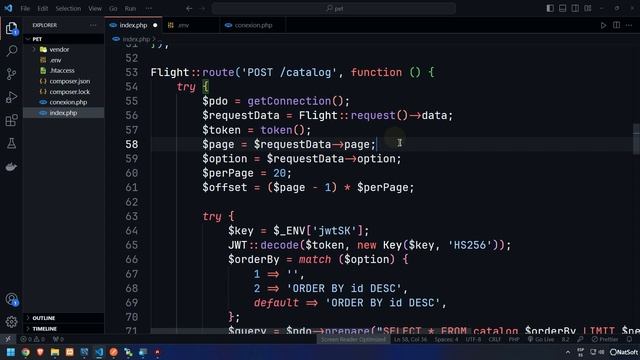This screenshot has width=640, height=360.
Task: Open the Docker view in activity bar
Action: (11, 167)
